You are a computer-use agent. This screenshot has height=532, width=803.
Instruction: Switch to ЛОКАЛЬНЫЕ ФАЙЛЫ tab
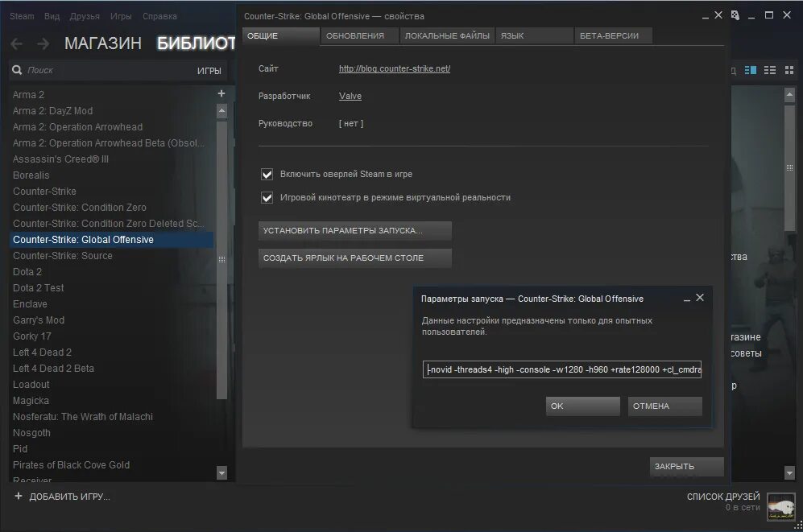pos(447,35)
